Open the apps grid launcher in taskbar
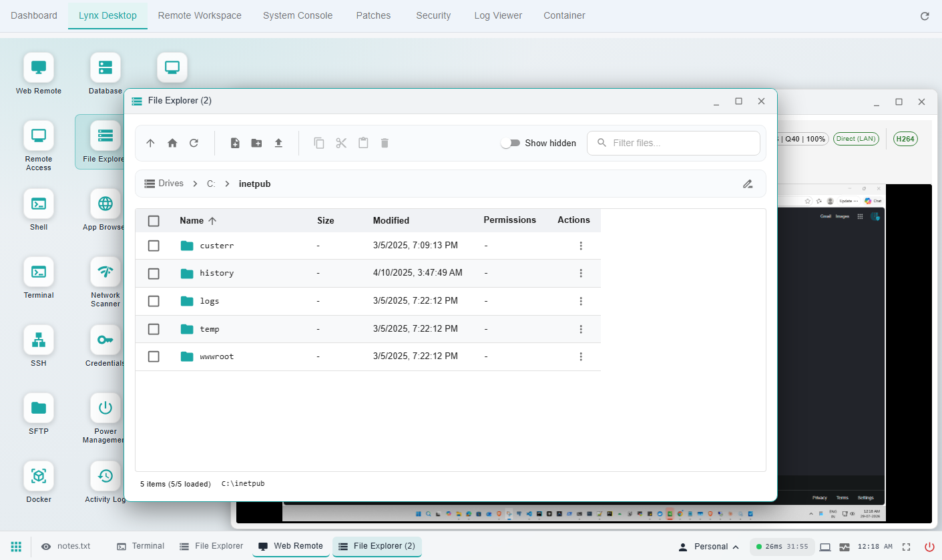 (x=16, y=546)
